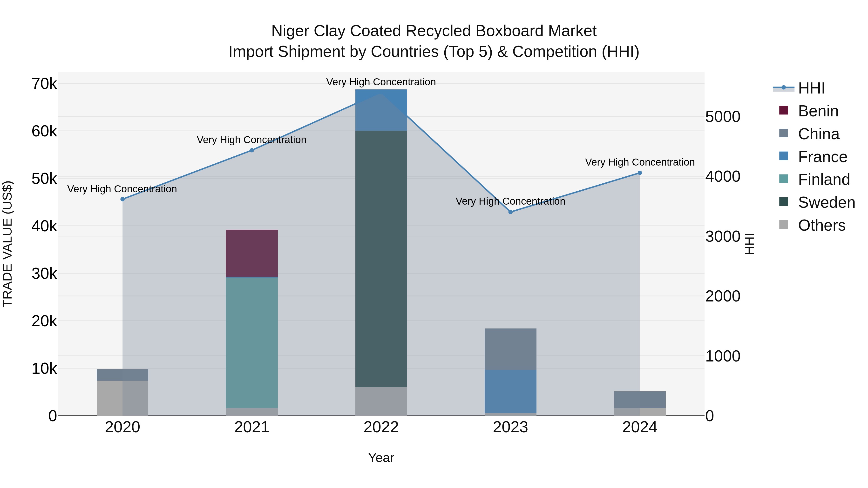Click the Finland bar segment in 2021
Viewport: 868px width, 488px height.
pos(252,343)
